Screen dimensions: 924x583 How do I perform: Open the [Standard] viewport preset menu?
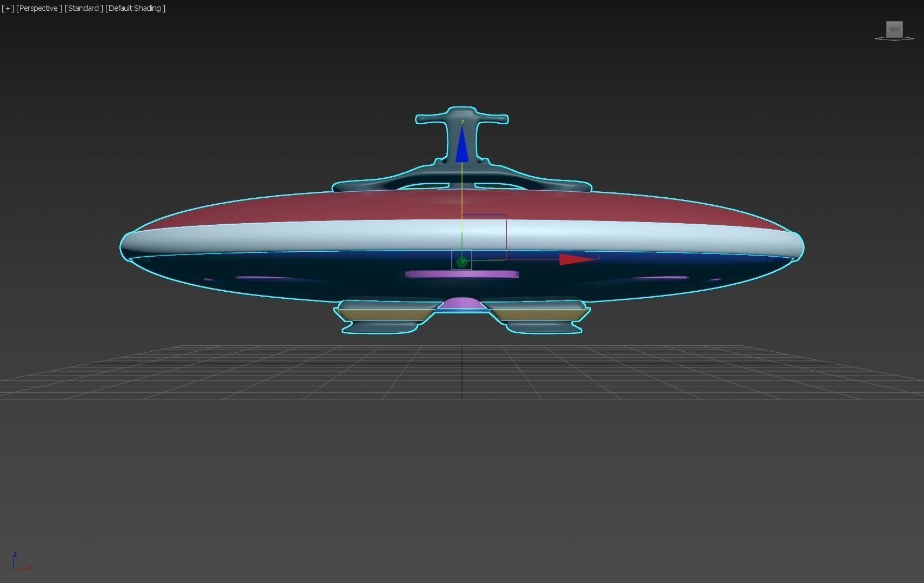coord(84,8)
